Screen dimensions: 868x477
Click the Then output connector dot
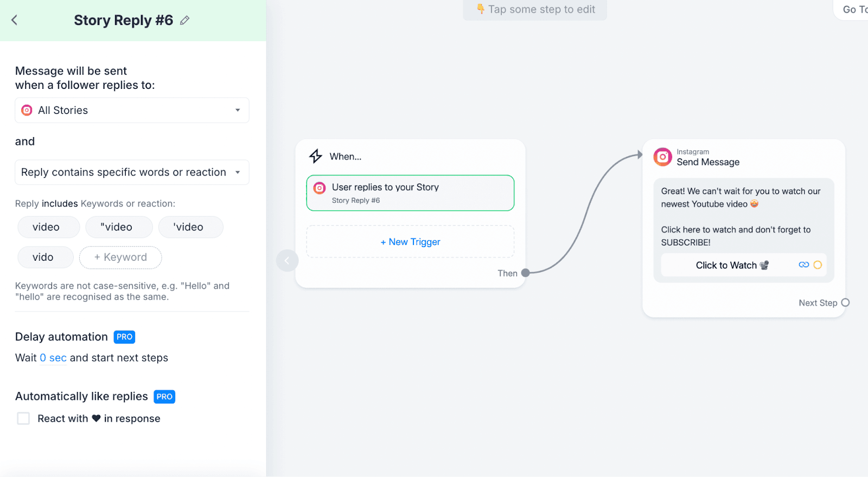click(x=525, y=273)
